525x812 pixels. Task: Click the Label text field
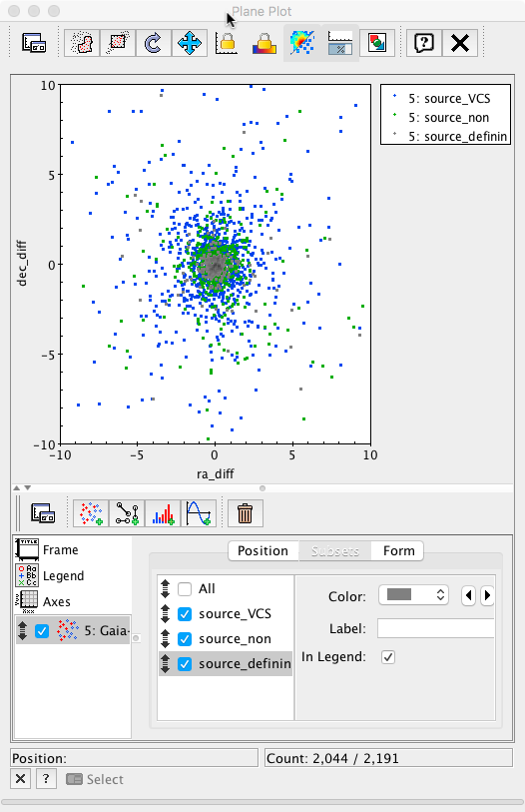[x=435, y=628]
